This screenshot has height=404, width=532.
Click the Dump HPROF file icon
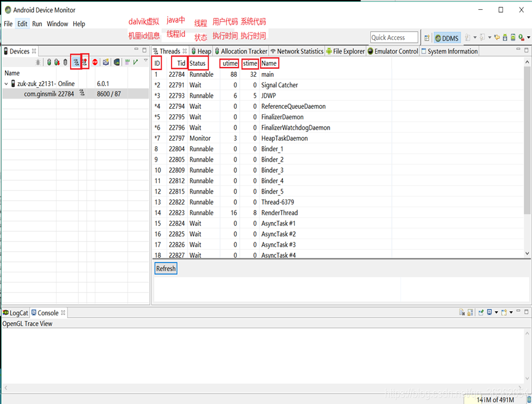pyautogui.click(x=57, y=62)
